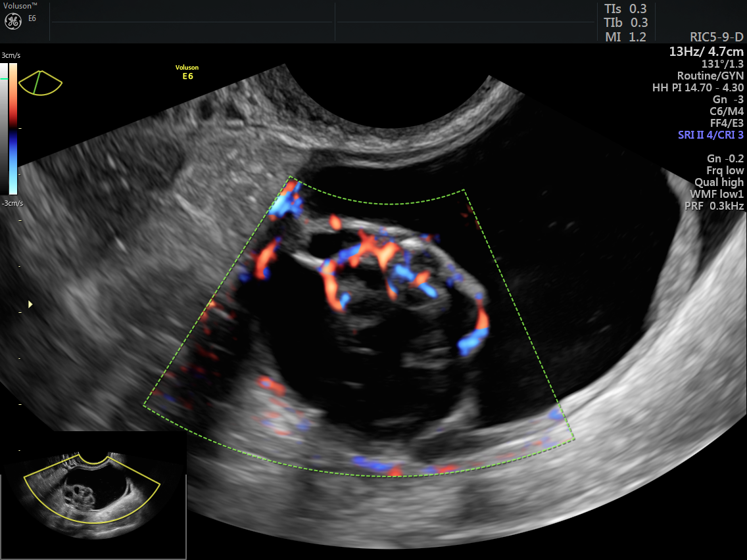Image resolution: width=747 pixels, height=560 pixels.
Task: Click the PRF 0.3kHz parameter
Action: pyautogui.click(x=717, y=206)
